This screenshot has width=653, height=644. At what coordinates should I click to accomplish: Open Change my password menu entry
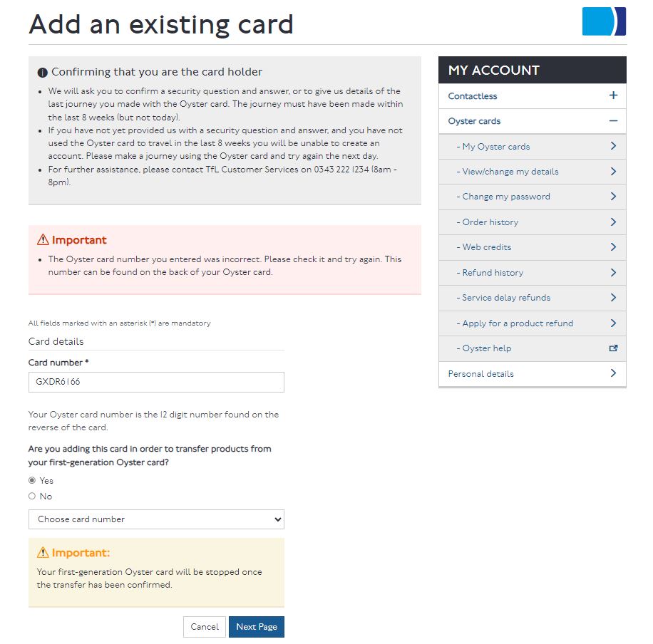point(533,197)
